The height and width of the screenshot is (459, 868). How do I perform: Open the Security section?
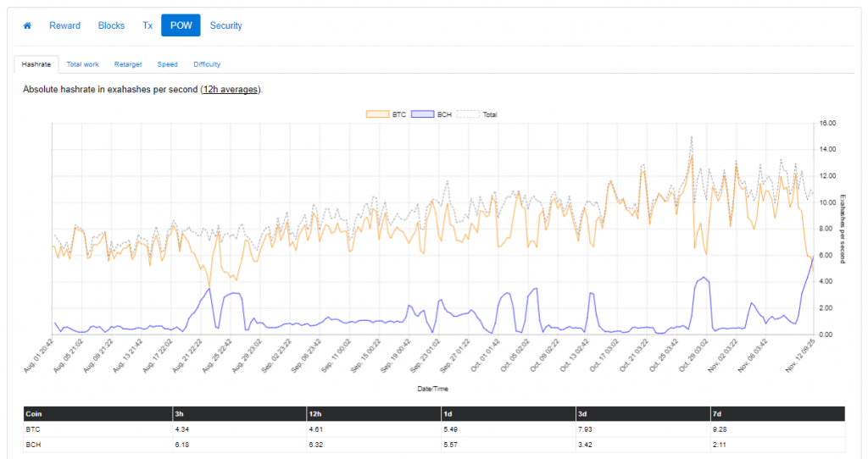coord(225,25)
